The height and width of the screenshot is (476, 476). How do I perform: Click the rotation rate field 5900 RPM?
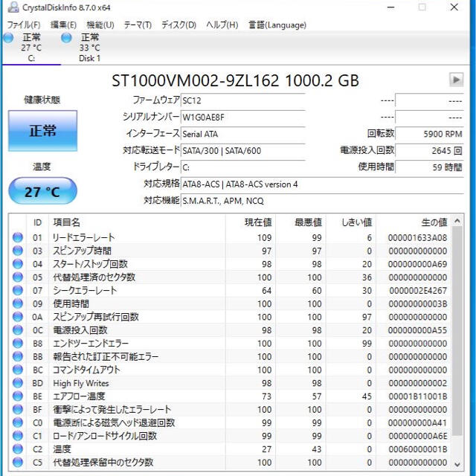pyautogui.click(x=430, y=134)
